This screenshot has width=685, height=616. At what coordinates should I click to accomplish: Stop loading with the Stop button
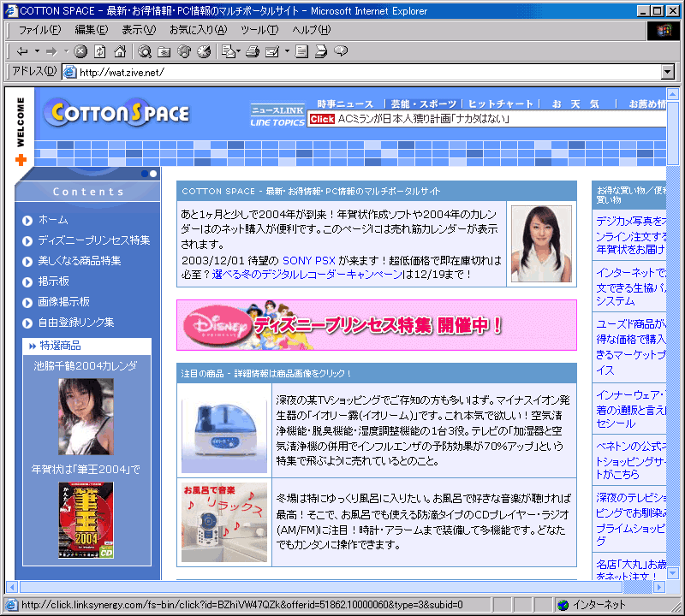(80, 51)
